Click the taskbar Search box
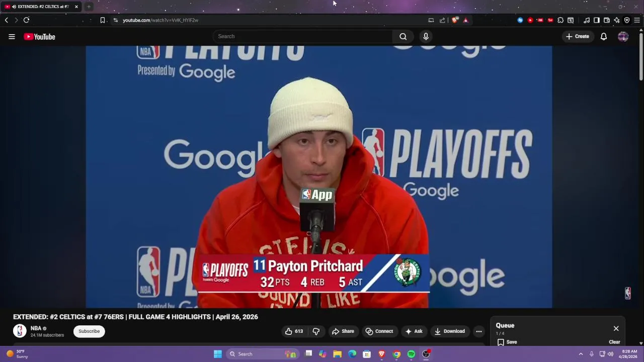644x362 pixels. (262, 354)
